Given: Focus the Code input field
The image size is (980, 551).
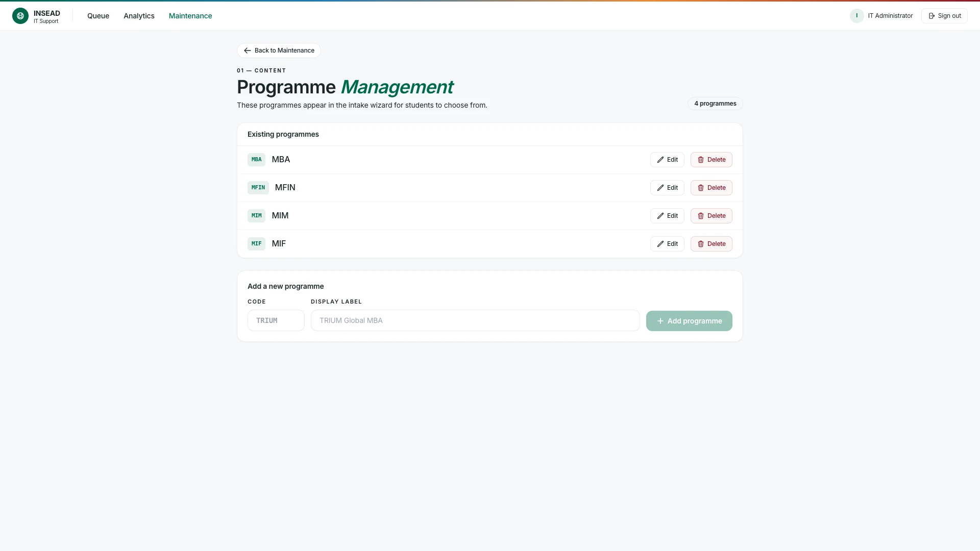Looking at the screenshot, I should point(276,320).
